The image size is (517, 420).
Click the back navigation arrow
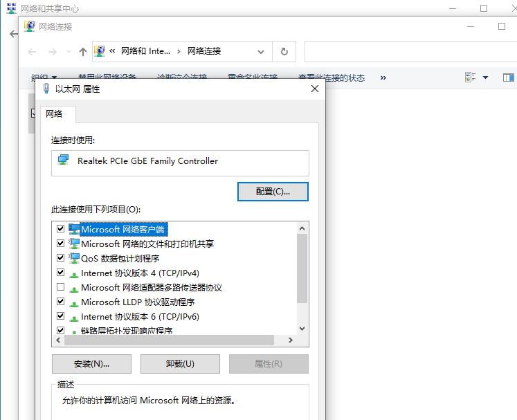pos(32,52)
